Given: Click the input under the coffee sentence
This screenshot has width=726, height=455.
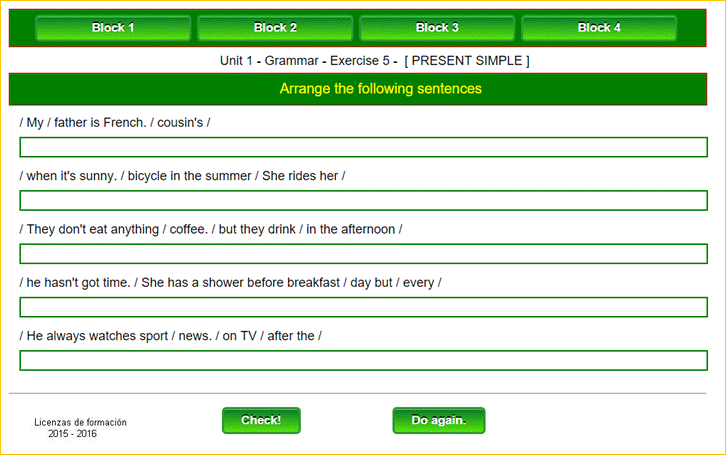Looking at the screenshot, I should (363, 254).
